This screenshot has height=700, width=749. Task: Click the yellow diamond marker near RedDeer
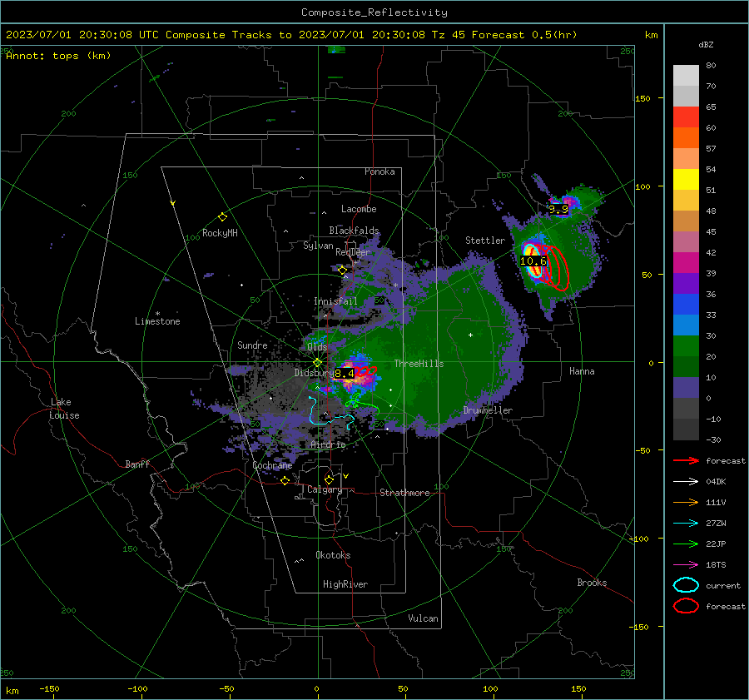click(342, 271)
